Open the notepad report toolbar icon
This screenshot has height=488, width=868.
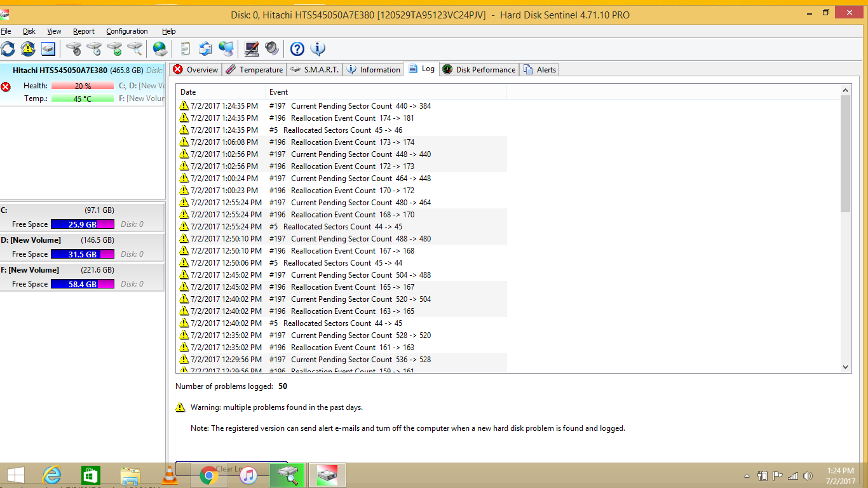[x=186, y=49]
